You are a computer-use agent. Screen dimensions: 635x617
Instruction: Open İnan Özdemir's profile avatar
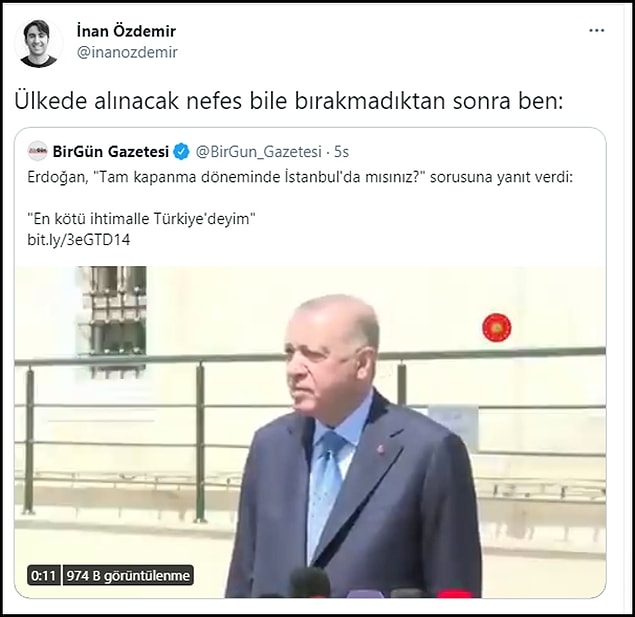point(39,43)
